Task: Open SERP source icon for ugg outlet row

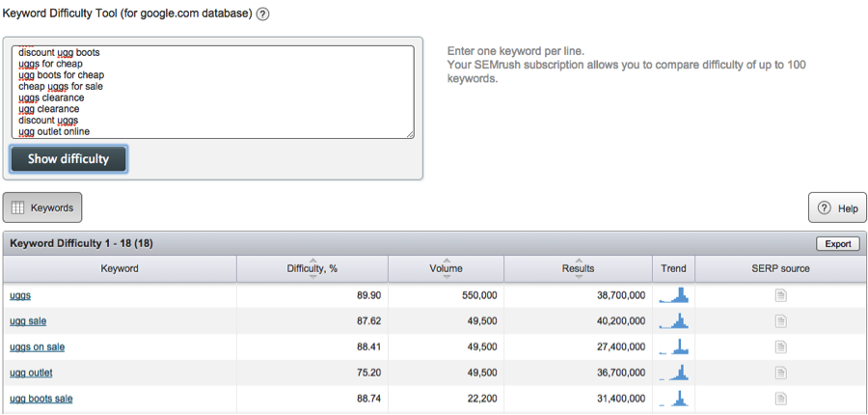Action: click(x=780, y=373)
